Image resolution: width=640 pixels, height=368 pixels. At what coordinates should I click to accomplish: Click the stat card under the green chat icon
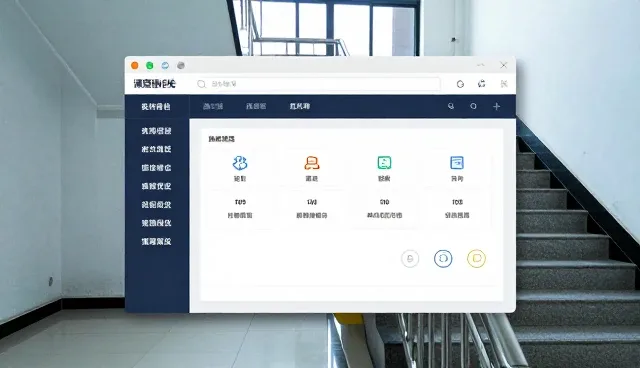pos(384,208)
